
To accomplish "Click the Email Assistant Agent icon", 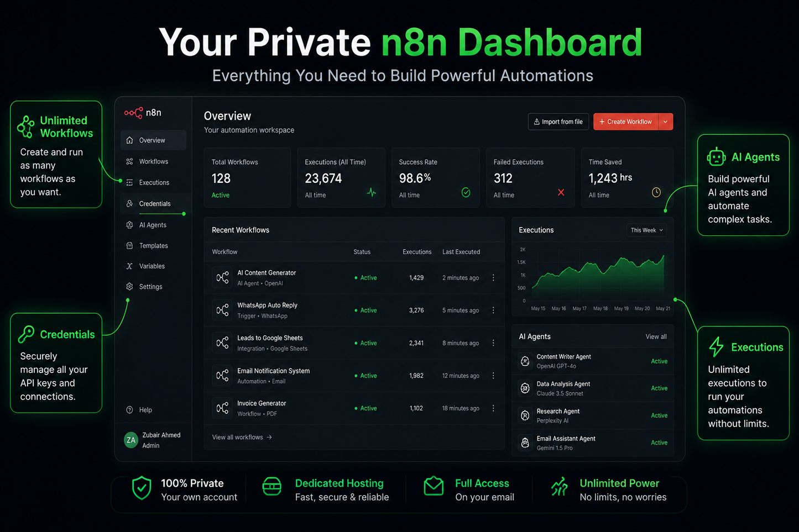I will point(525,443).
